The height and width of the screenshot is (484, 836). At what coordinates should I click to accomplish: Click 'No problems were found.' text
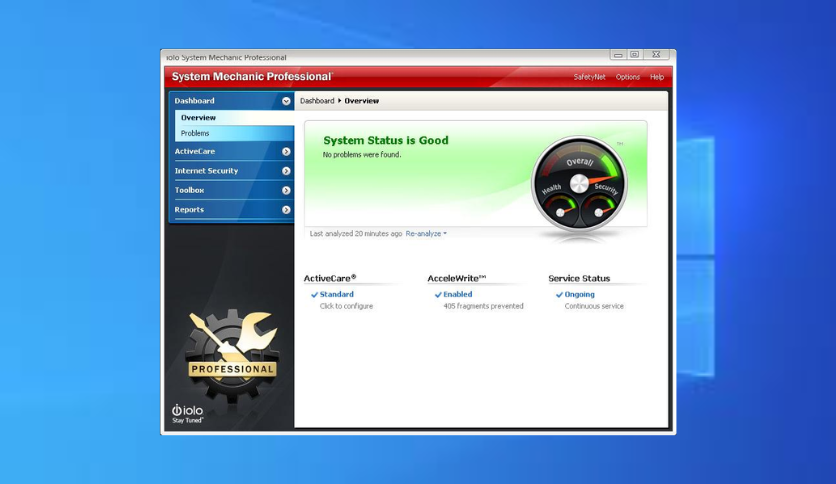click(361, 155)
